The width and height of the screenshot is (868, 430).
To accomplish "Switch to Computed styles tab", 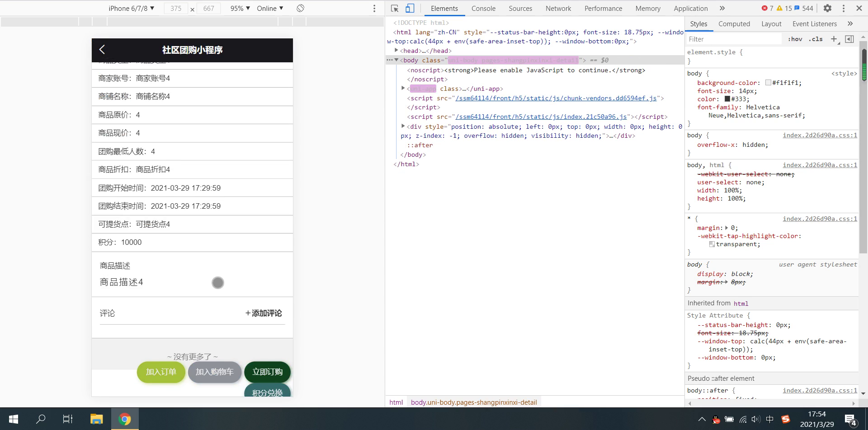I will point(734,23).
